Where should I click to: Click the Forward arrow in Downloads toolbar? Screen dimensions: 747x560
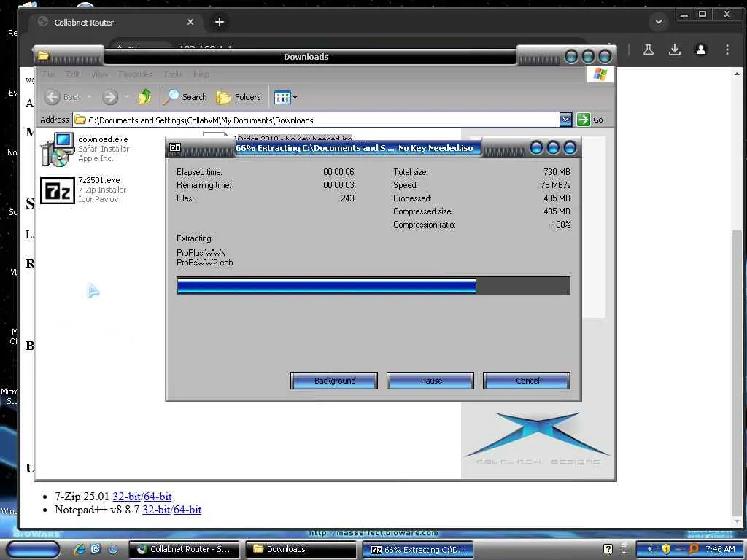click(110, 97)
